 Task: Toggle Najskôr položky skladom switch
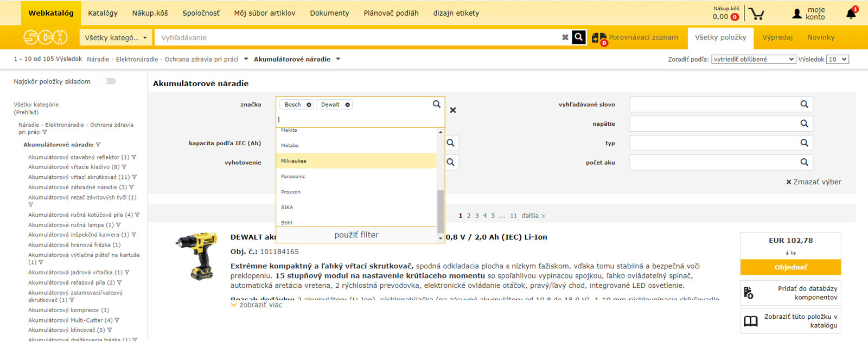(108, 81)
